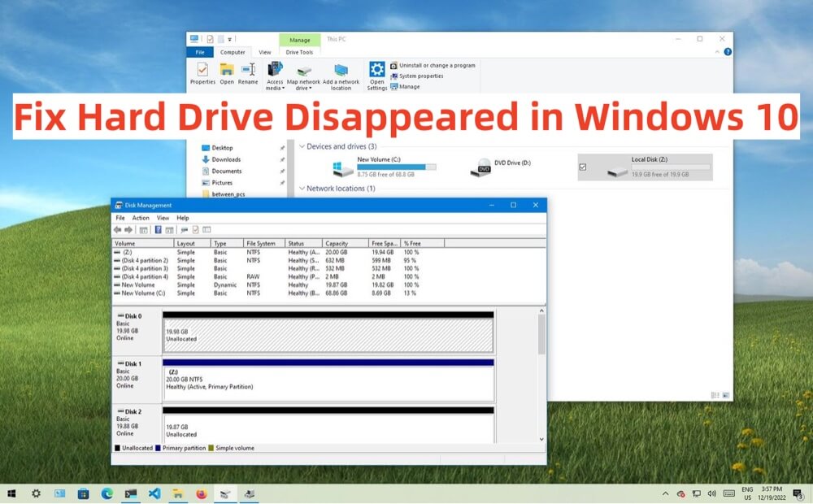This screenshot has width=813, height=504.
Task: Open Disk Management Action menu
Action: (141, 218)
